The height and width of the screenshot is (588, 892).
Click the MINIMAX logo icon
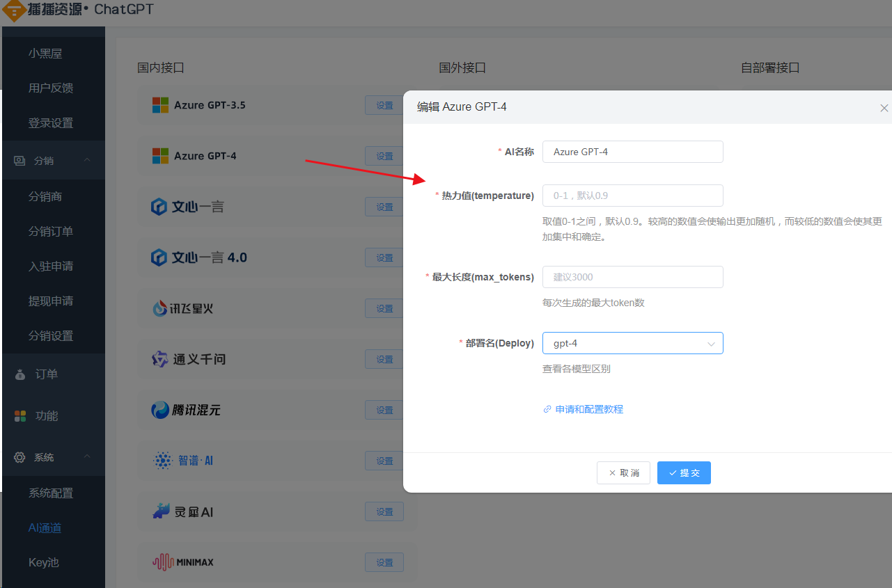(162, 562)
